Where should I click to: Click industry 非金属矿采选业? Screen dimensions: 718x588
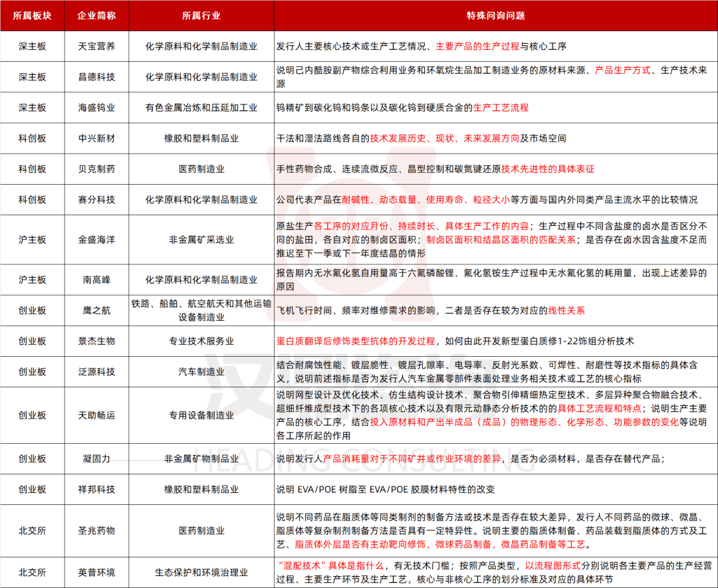[201, 239]
